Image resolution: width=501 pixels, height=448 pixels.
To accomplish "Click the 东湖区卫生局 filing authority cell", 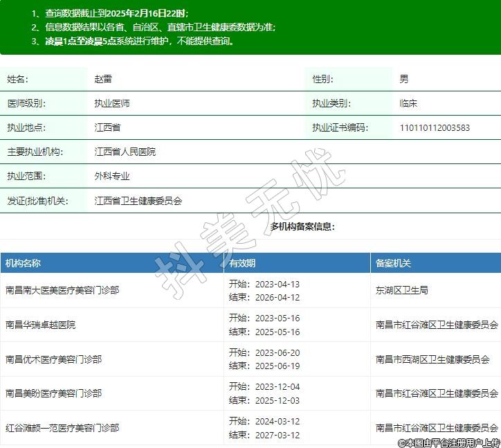I will (401, 291).
